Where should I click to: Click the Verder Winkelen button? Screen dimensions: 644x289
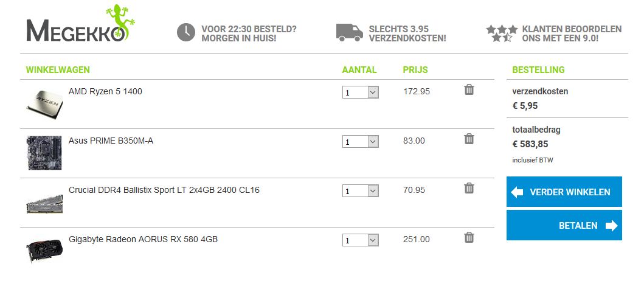[564, 192]
